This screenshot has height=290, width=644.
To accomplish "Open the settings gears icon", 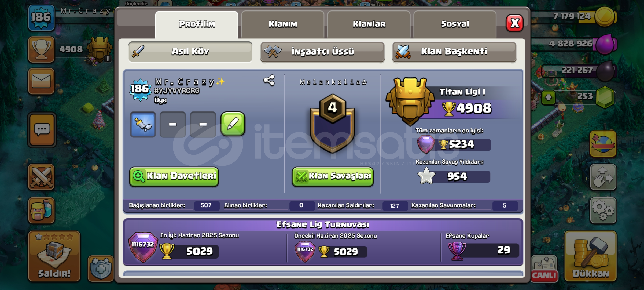I will tap(603, 210).
